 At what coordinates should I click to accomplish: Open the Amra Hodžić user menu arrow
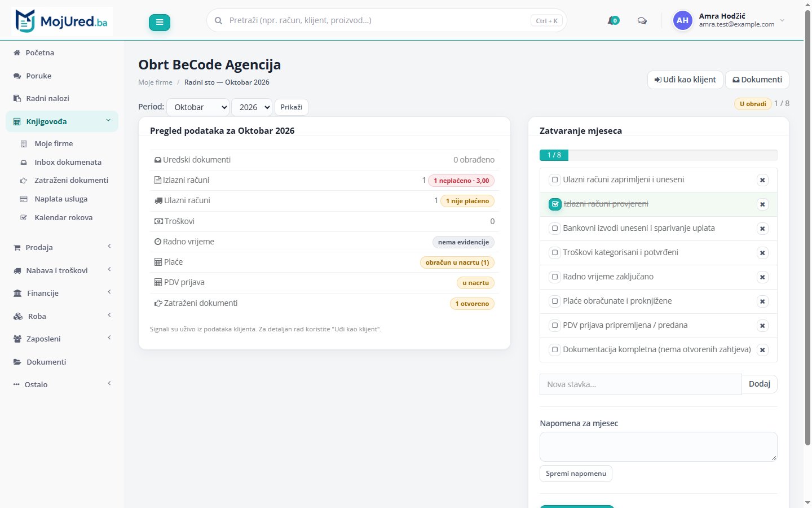point(782,20)
